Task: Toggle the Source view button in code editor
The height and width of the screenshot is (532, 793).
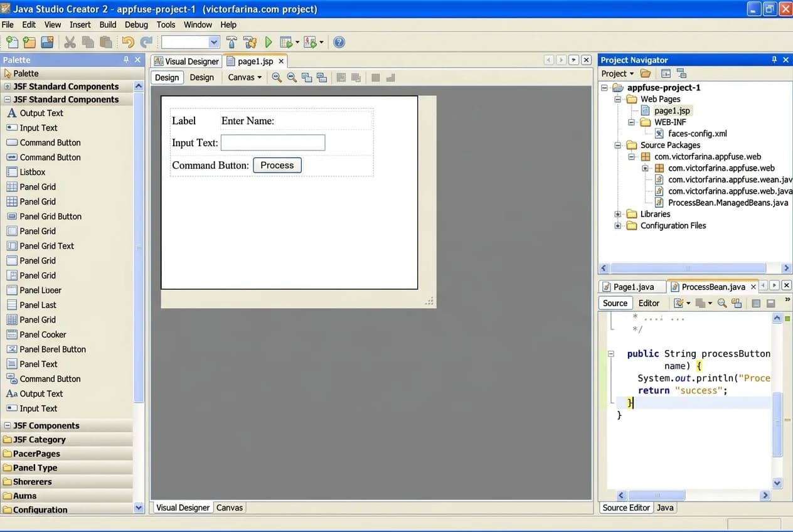Action: click(x=615, y=303)
